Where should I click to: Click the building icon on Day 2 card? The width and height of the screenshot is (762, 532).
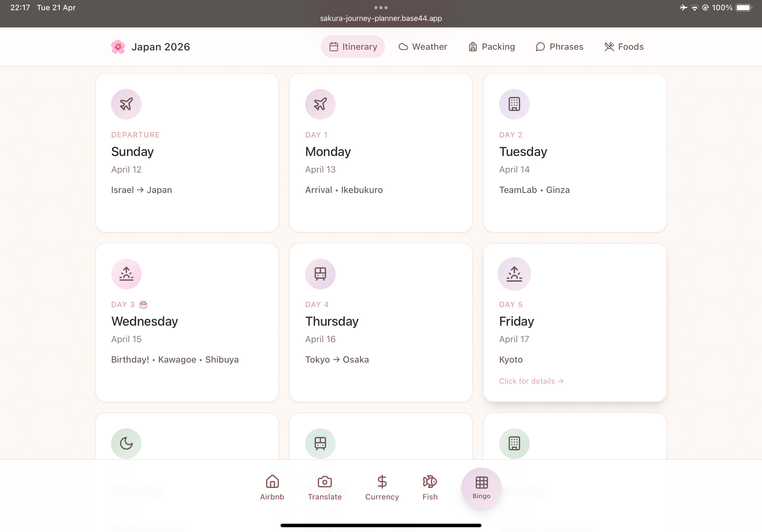(514, 104)
